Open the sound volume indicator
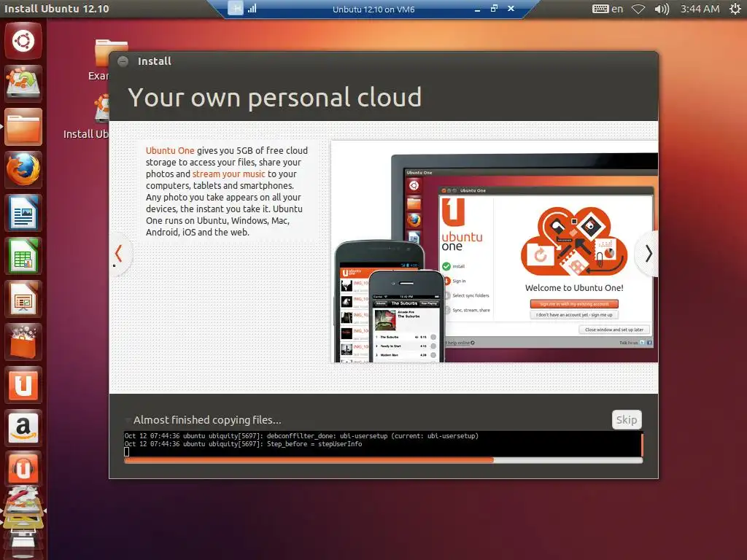The width and height of the screenshot is (747, 560). (x=662, y=9)
